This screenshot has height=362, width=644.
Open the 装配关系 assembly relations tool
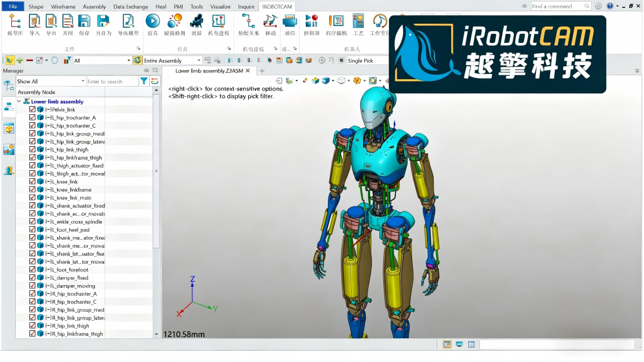coord(248,24)
